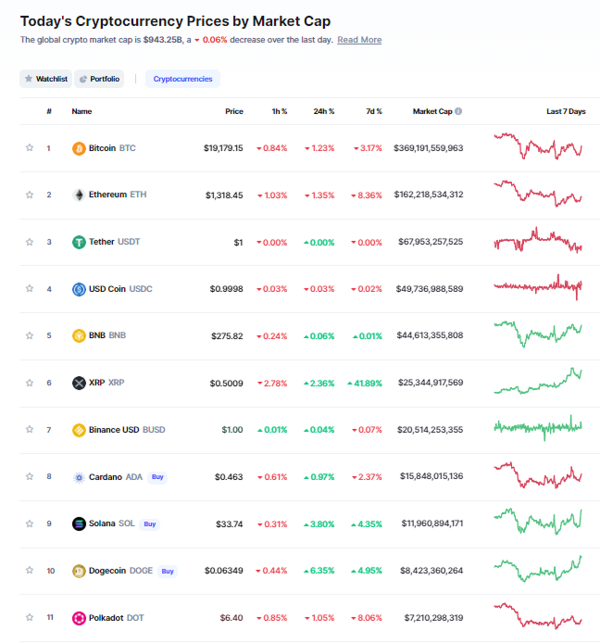Click Dogecoin 24h change 6.35%
This screenshot has height=643, width=600.
point(319,571)
